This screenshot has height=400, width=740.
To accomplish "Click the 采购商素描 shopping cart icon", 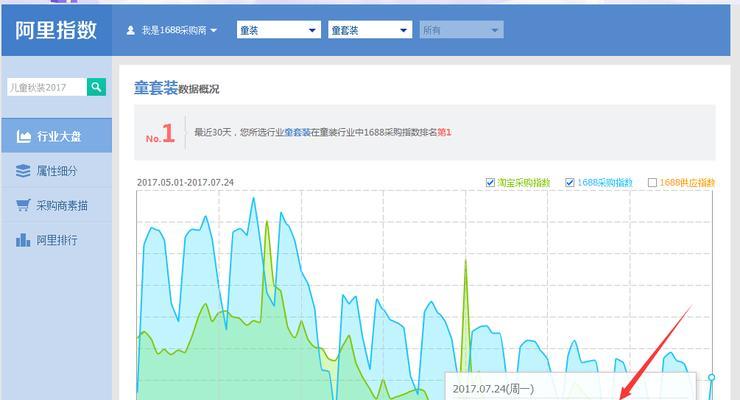I will tap(23, 205).
